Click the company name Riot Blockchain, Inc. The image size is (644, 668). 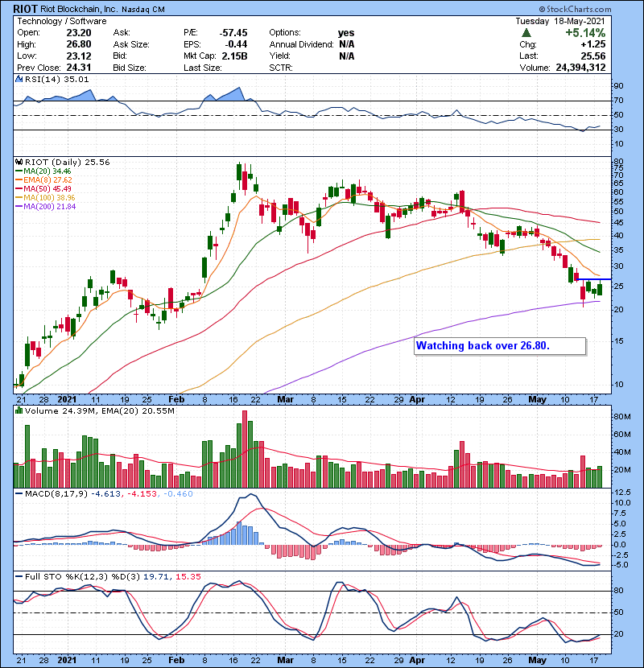pyautogui.click(x=79, y=9)
